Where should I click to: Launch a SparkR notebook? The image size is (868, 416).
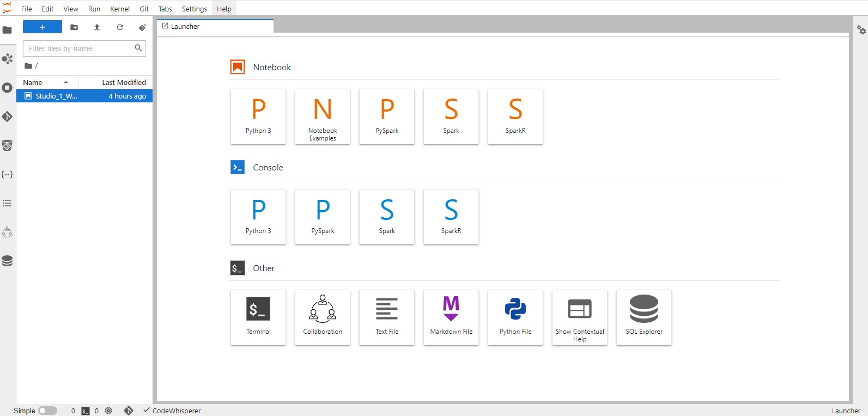(x=515, y=117)
